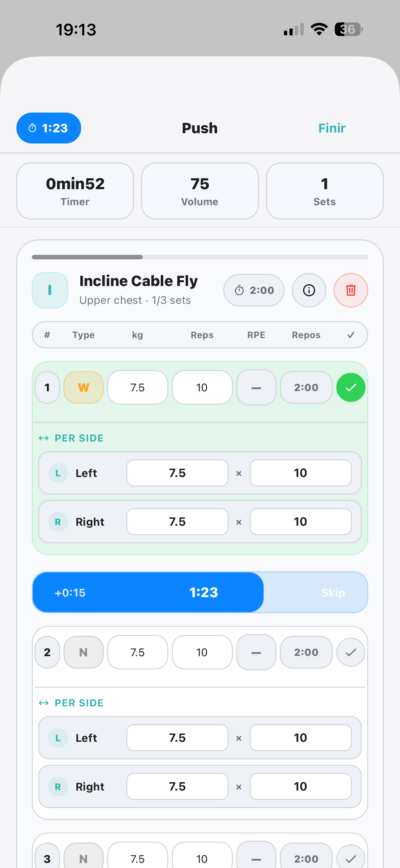Viewport: 400px width, 868px height.
Task: Finish the Push workout via Finir
Action: (332, 128)
